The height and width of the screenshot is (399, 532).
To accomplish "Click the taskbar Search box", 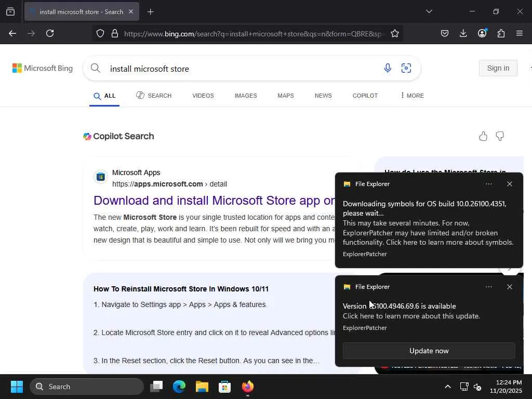I will [x=87, y=387].
